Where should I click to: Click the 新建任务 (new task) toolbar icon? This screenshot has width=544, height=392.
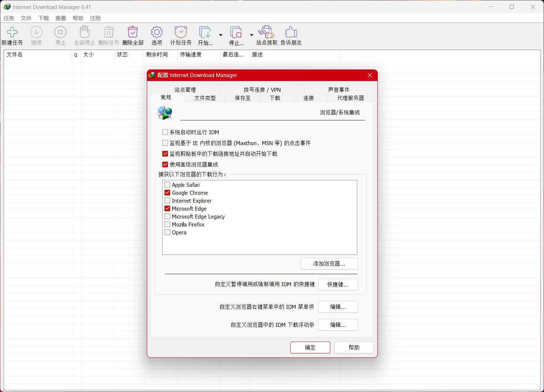point(12,32)
